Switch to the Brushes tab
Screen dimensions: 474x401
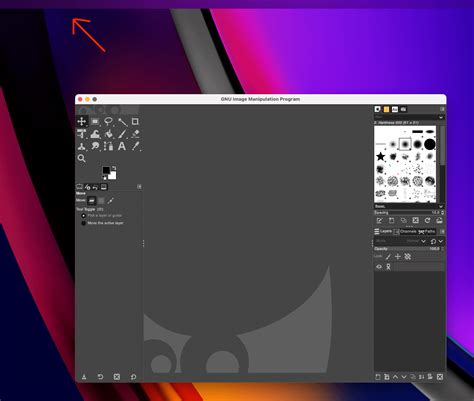click(x=378, y=109)
